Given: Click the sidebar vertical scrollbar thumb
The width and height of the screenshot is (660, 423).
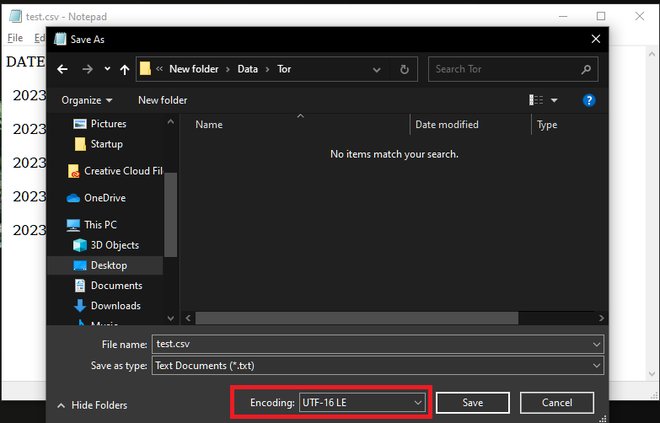Looking at the screenshot, I should coord(170,215).
